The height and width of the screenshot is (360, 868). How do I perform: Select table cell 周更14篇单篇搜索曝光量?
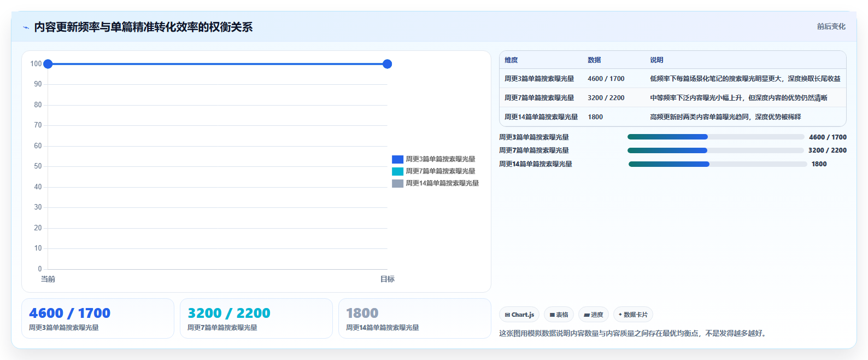[x=541, y=117]
